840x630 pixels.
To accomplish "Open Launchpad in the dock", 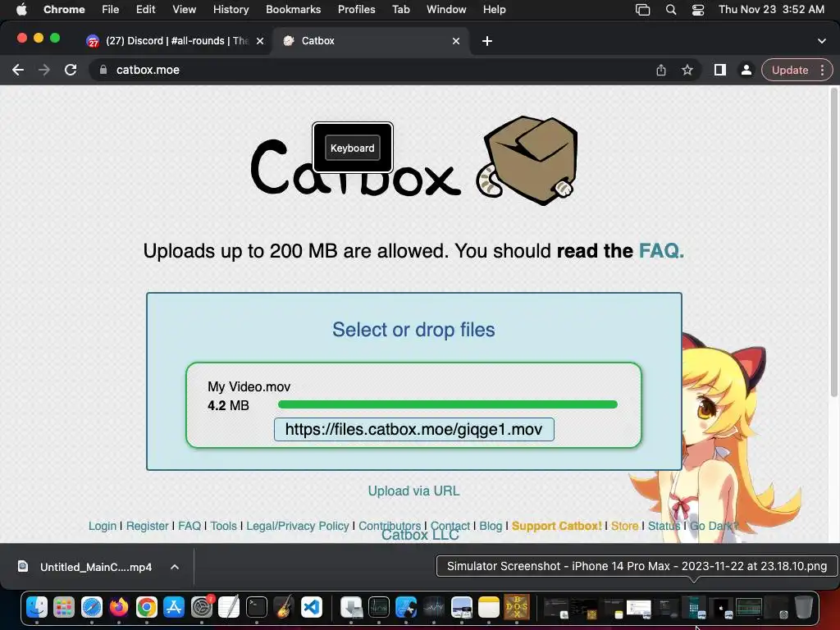I will click(64, 608).
